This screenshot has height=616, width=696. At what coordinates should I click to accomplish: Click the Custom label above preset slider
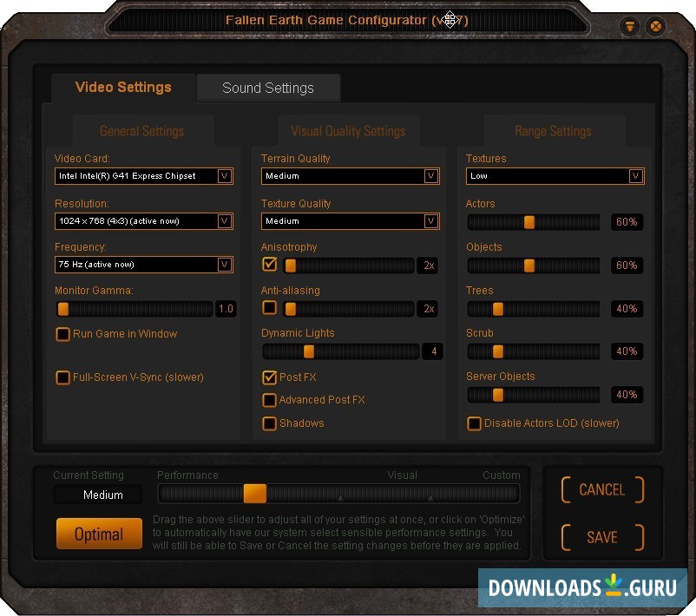[x=502, y=475]
